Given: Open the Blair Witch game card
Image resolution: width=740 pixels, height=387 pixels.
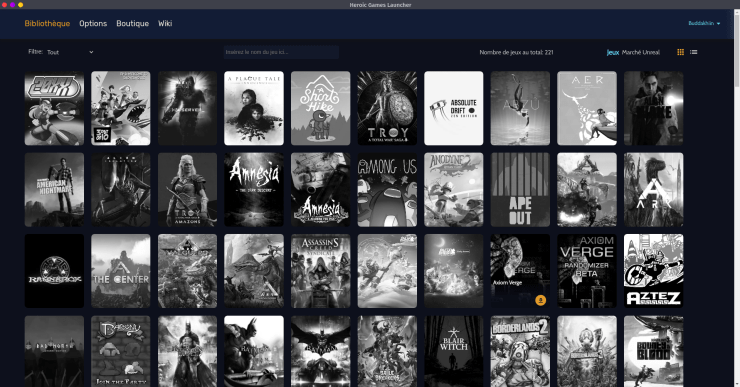Looking at the screenshot, I should pos(454,352).
